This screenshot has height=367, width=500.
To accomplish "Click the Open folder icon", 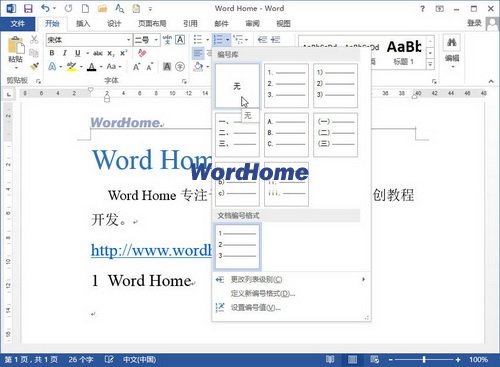I will tap(102, 8).
